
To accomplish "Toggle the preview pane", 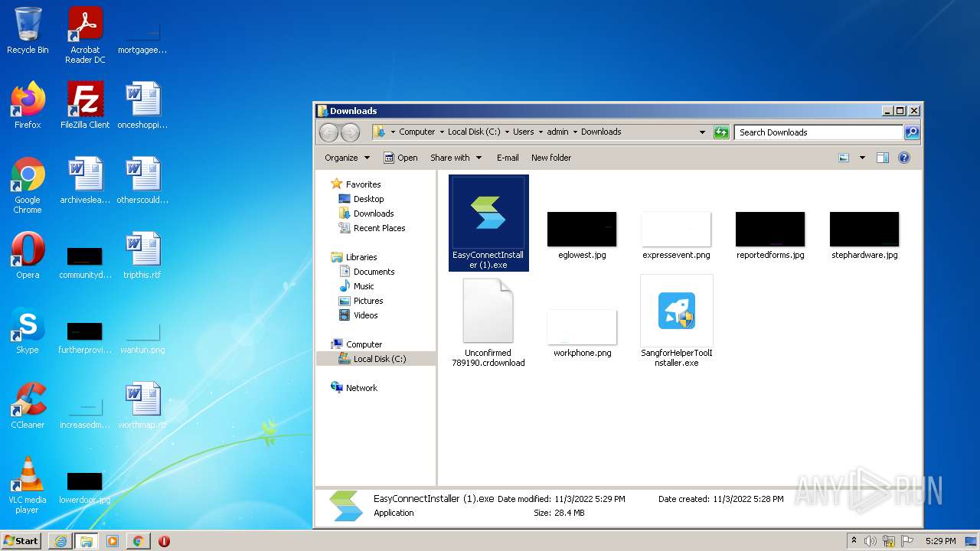I will coord(883,158).
